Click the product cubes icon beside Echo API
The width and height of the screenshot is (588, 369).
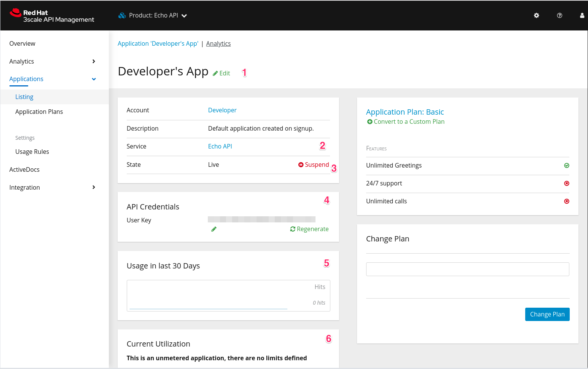click(122, 16)
